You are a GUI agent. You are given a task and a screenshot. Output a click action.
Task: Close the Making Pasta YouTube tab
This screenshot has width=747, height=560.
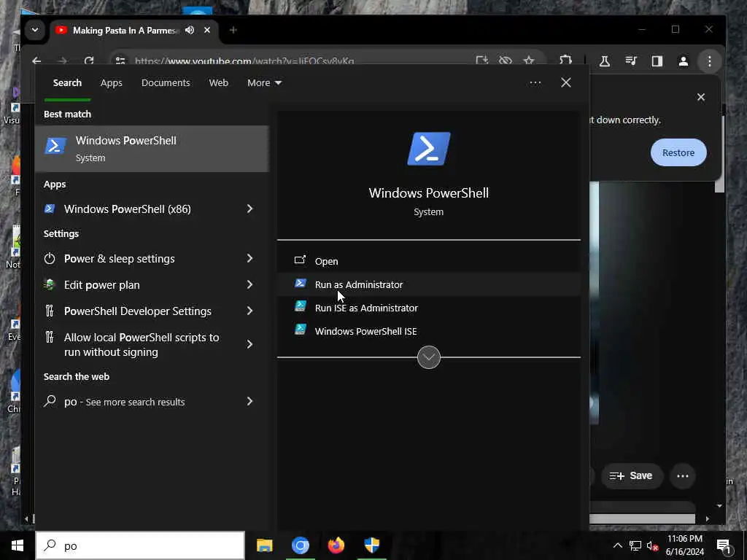click(x=207, y=30)
